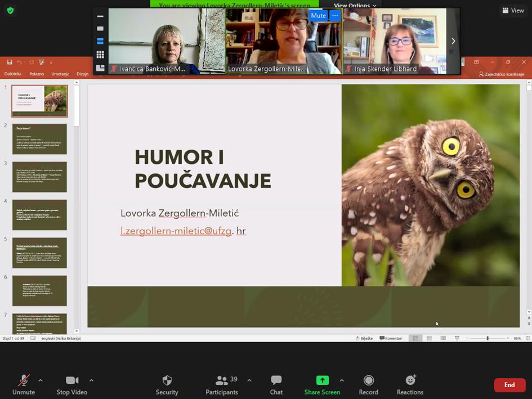Click the thumbnail pane scroll-down arrow
This screenshot has width=532, height=399.
[x=77, y=331]
